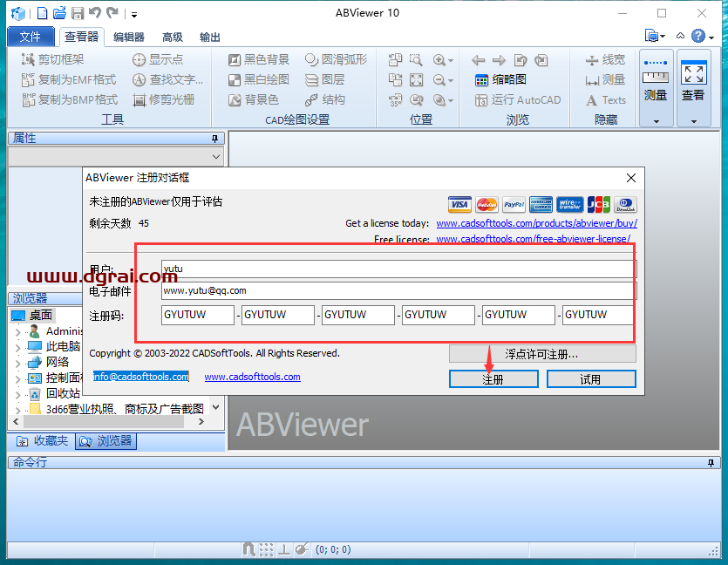728x565 pixels.
Task: Toggle 圆滑弧形 setting
Action: [x=336, y=59]
